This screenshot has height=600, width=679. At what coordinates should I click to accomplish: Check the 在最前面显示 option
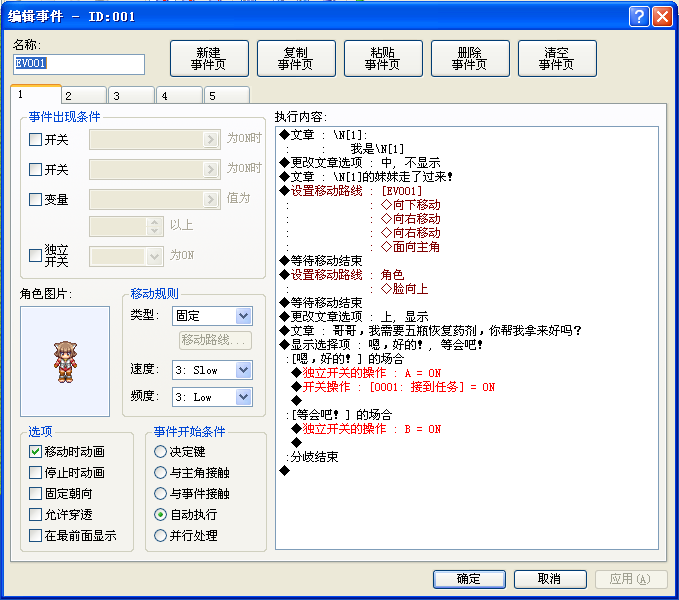(x=35, y=535)
